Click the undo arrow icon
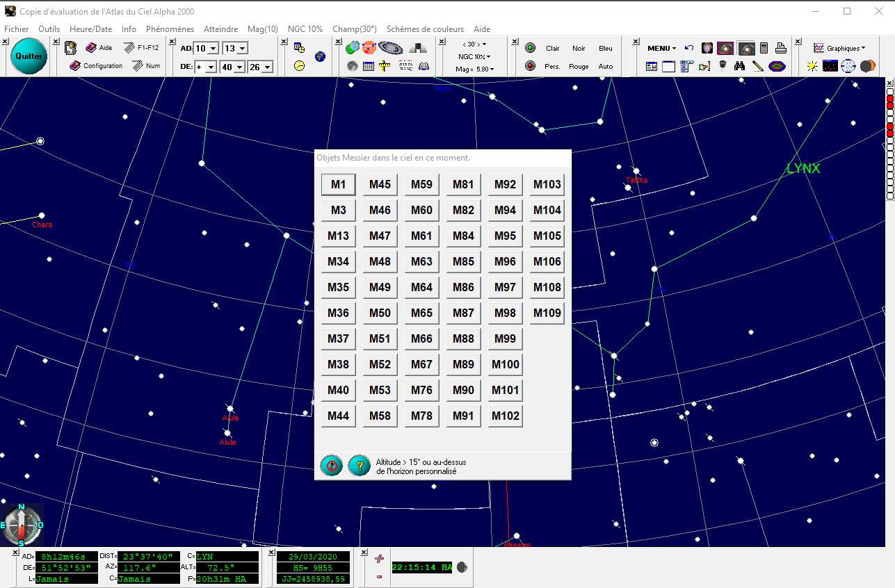895x588 pixels. pos(689,48)
